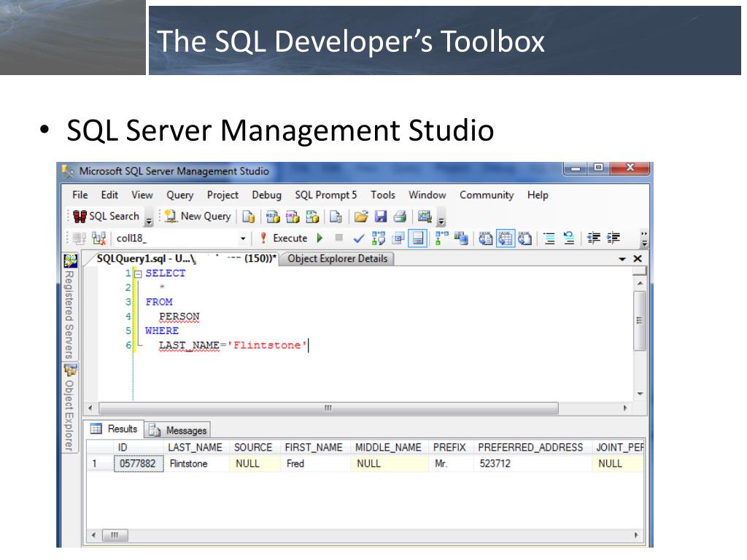Open toolbar options next to SQL Search
Viewport: 747px width, 560px height.
point(149,219)
